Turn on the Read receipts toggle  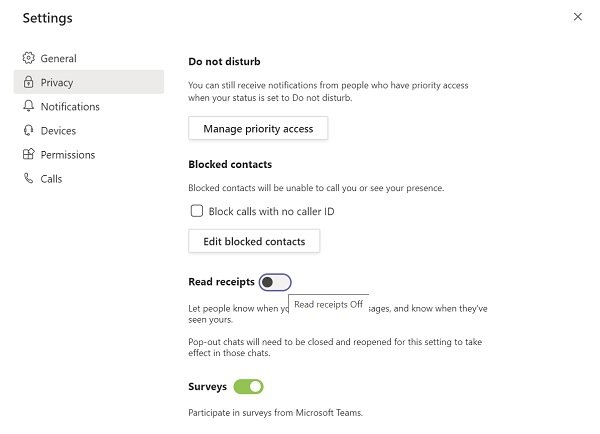click(275, 282)
